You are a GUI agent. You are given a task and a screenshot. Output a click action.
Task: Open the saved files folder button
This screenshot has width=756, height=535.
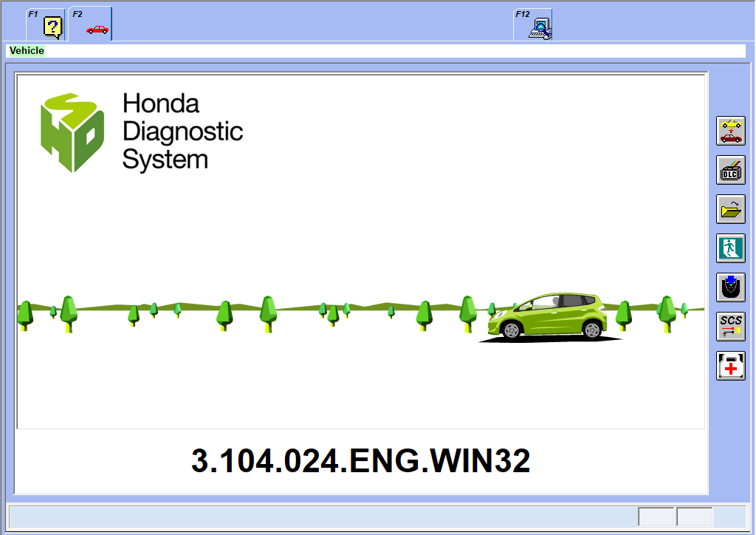tap(730, 209)
